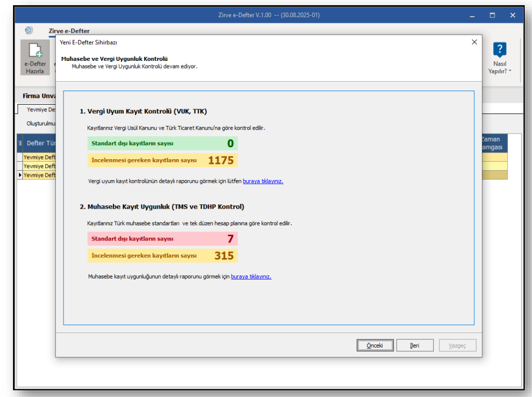
Task: Open the detailed Vergi uyum report link
Action: tap(263, 181)
